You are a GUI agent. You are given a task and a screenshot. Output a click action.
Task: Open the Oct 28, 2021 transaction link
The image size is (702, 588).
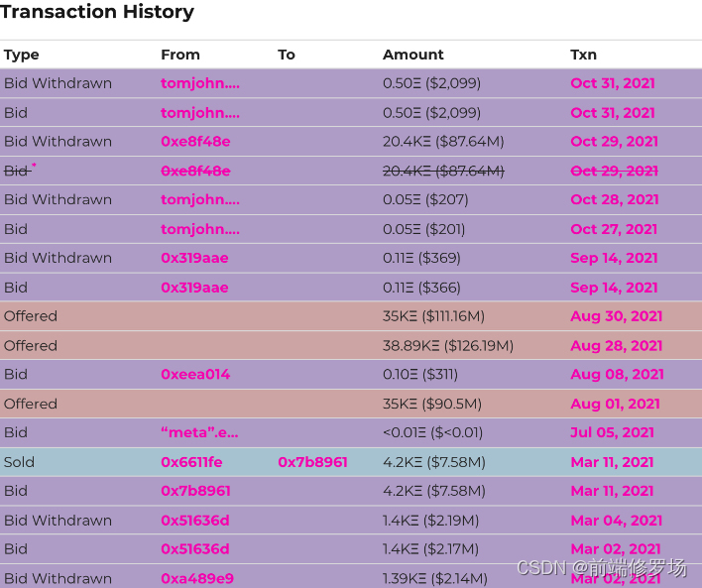pyautogui.click(x=614, y=199)
